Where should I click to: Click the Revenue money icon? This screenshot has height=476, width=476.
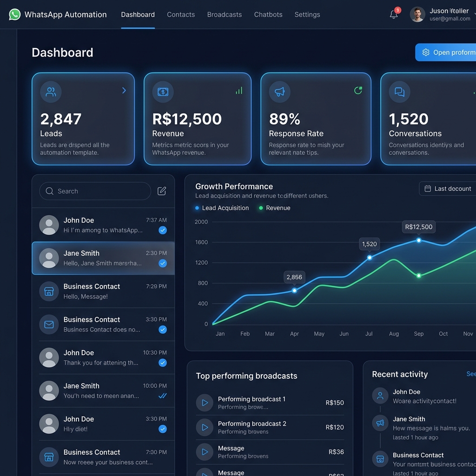click(163, 92)
